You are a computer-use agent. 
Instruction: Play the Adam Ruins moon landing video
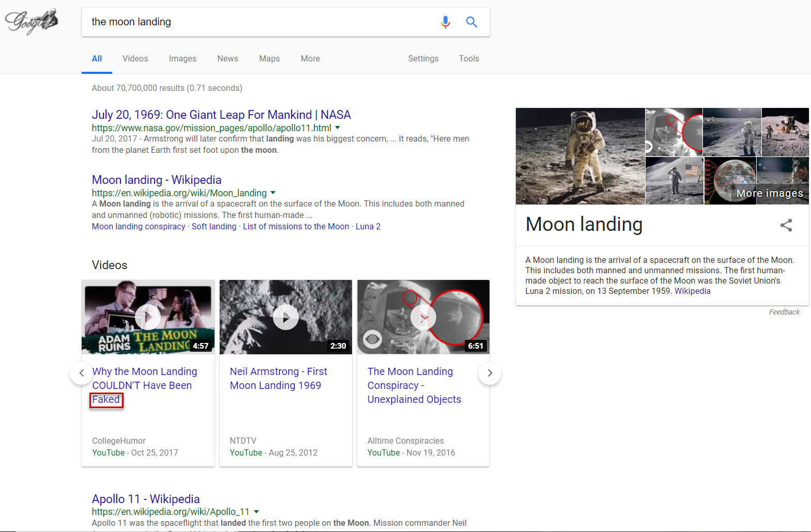click(148, 317)
